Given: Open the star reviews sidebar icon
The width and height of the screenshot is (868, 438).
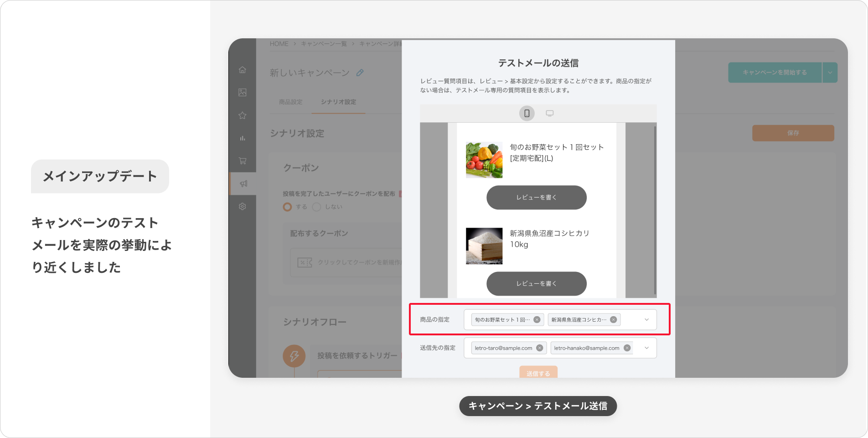Looking at the screenshot, I should pos(243,115).
